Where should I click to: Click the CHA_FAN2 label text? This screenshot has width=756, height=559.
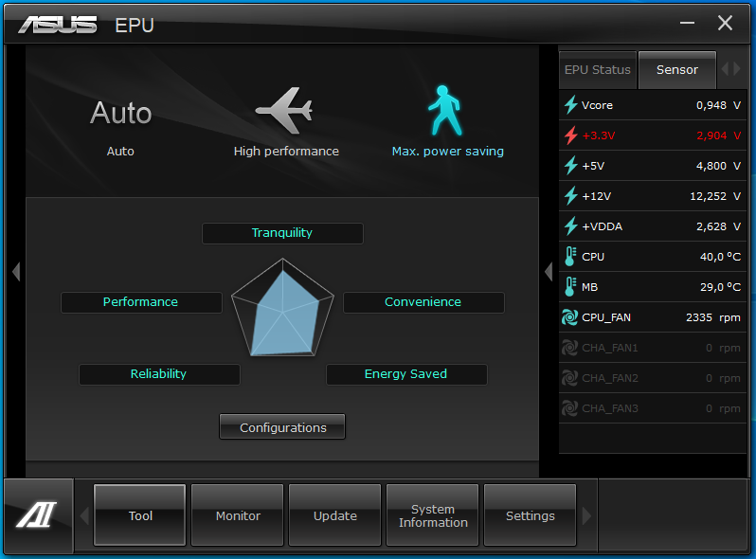(610, 378)
